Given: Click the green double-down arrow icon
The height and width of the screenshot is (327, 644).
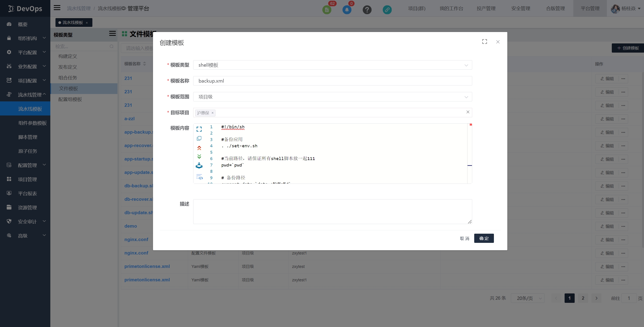Looking at the screenshot, I should pos(199,157).
